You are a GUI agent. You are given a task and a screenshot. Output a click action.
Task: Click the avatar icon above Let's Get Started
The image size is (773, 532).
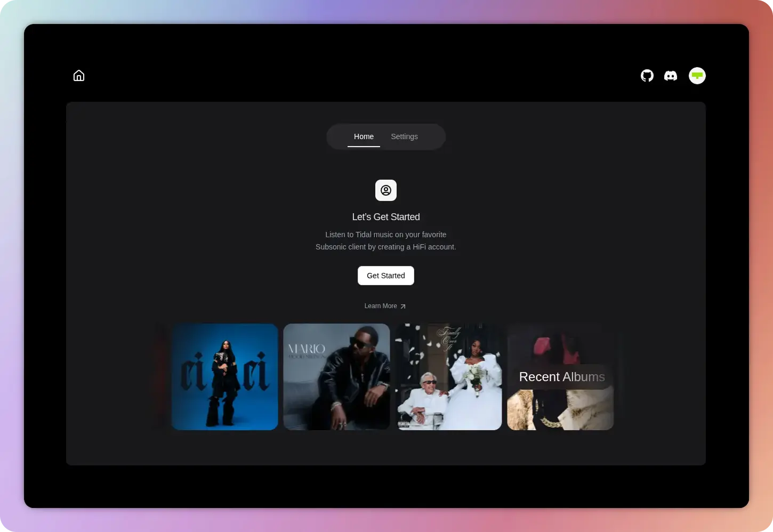coord(385,190)
